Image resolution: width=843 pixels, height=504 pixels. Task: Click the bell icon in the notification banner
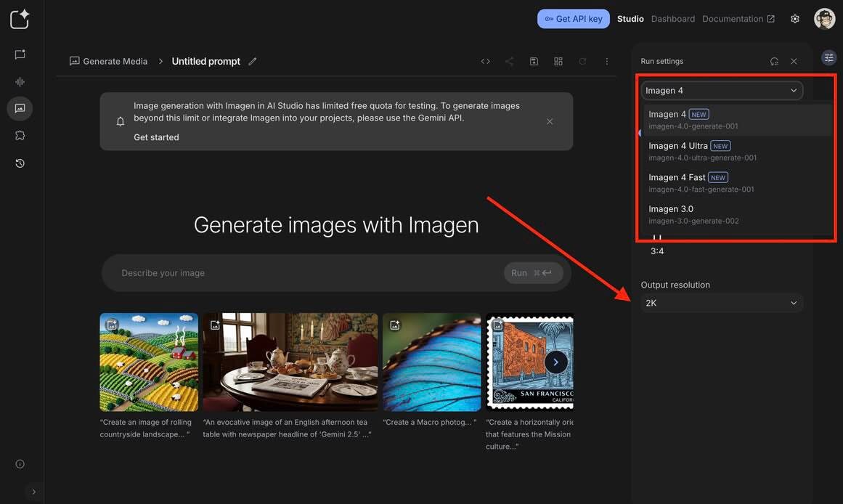click(121, 121)
